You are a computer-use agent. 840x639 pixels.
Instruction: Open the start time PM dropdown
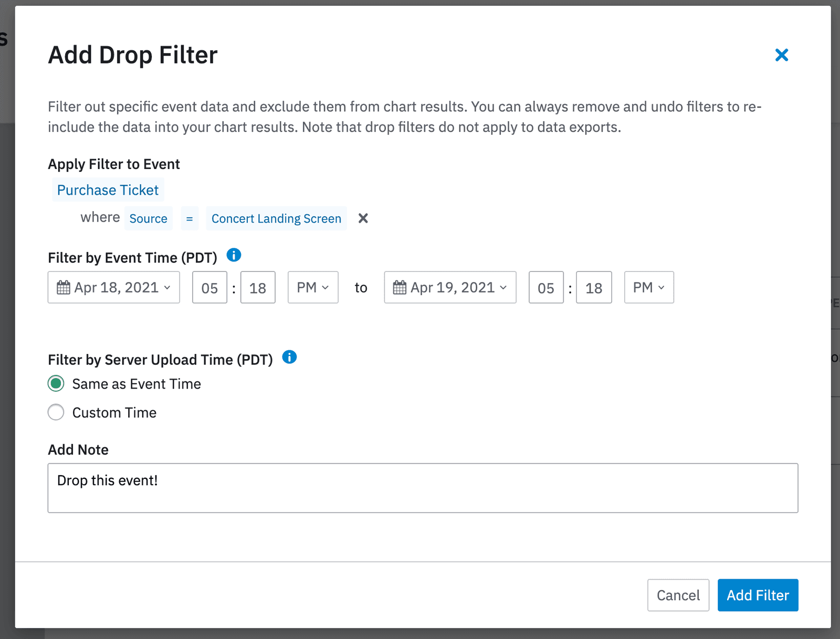(313, 288)
